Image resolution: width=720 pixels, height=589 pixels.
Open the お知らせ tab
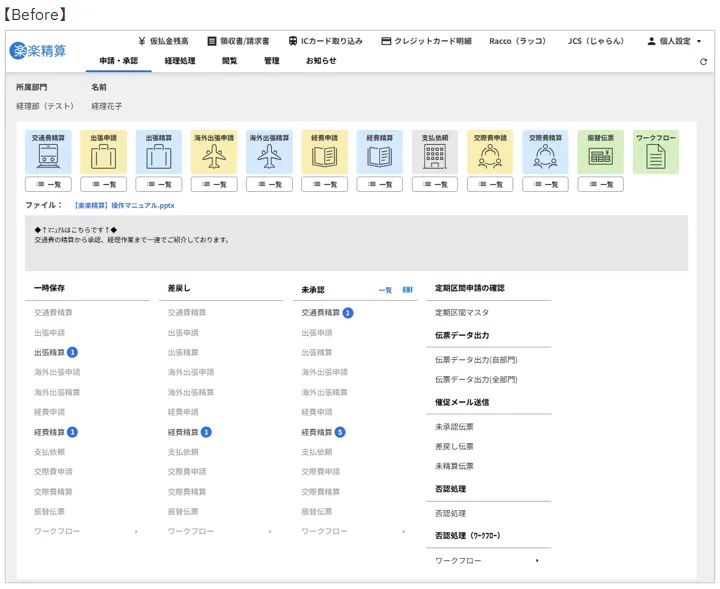click(x=321, y=61)
